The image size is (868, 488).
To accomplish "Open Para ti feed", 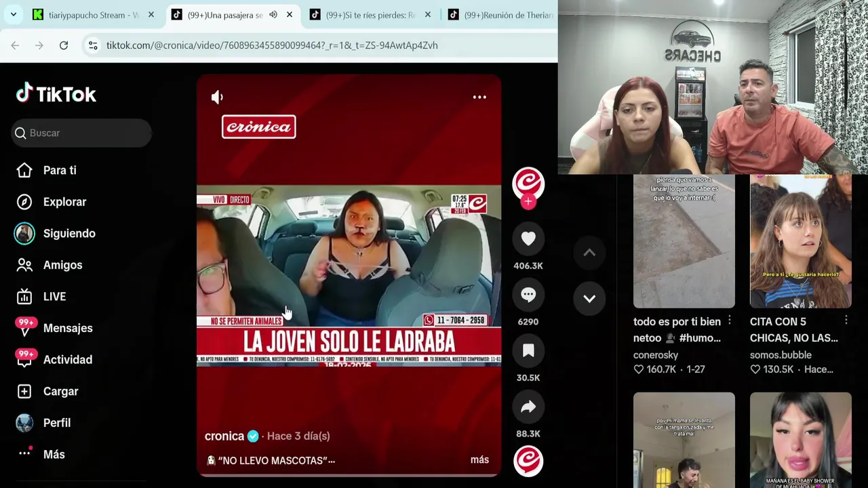I will pyautogui.click(x=60, y=170).
